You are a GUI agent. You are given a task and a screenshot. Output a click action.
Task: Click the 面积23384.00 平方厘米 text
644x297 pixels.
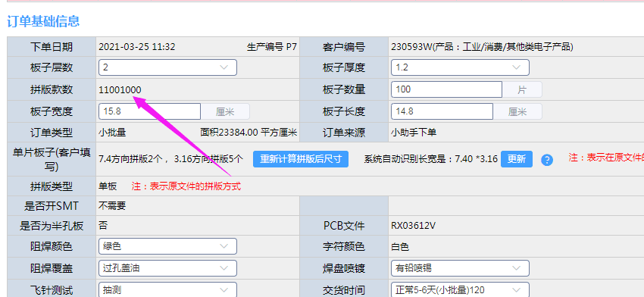(249, 133)
